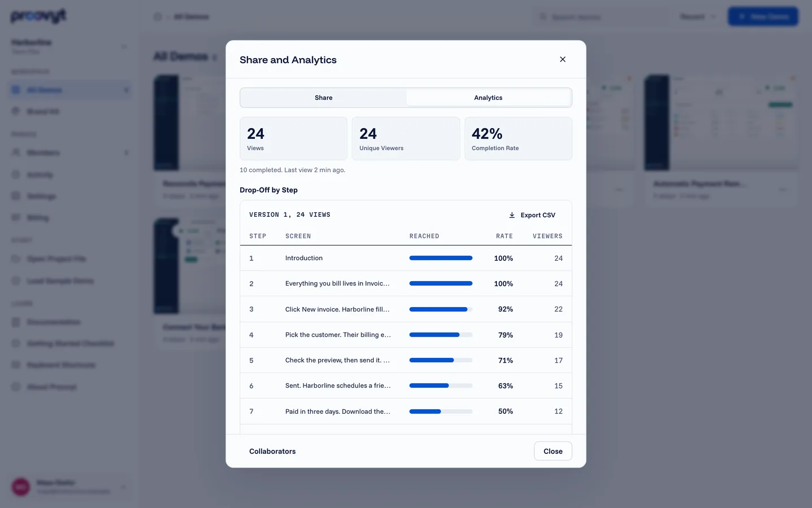Select the "Introduction" screen name

304,258
